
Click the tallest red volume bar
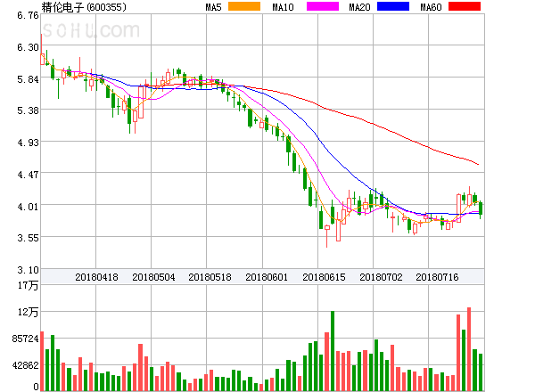(469, 349)
